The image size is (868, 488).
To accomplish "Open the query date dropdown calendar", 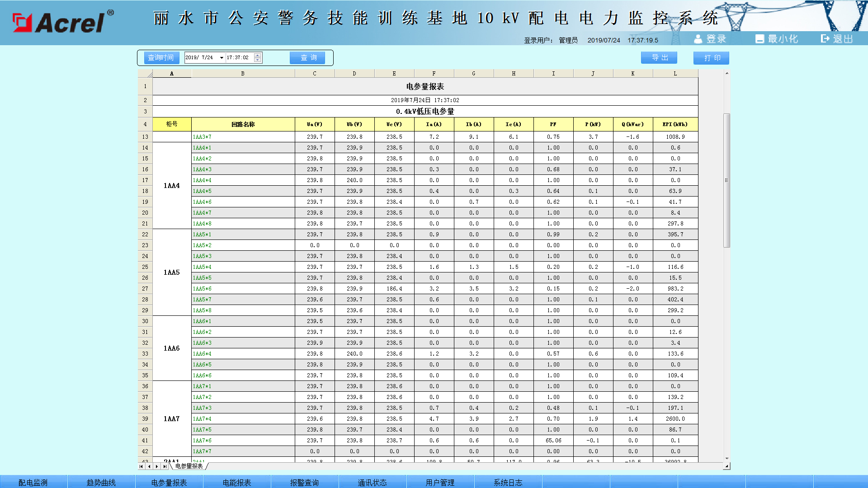I will pyautogui.click(x=222, y=58).
